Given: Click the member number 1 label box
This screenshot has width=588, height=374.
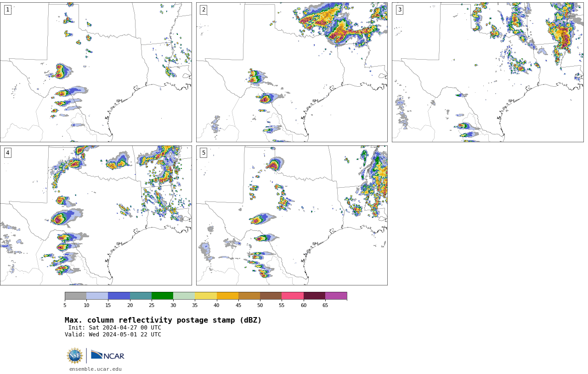Looking at the screenshot, I should 7,10.
